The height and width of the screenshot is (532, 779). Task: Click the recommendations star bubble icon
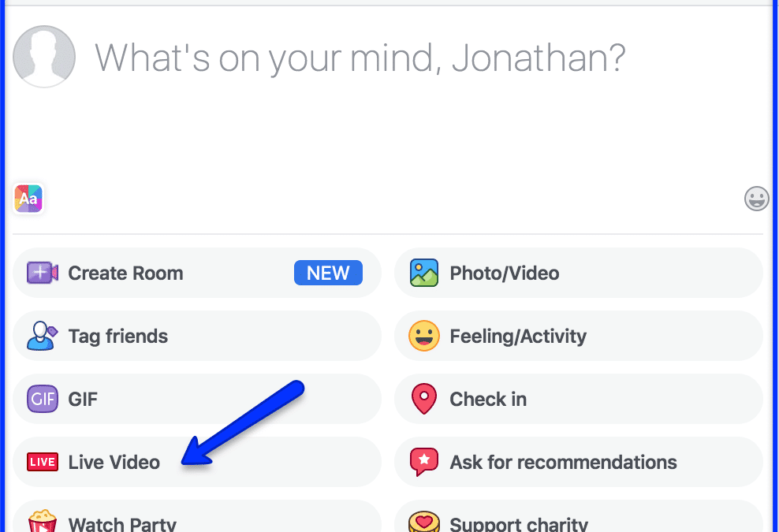(x=423, y=462)
